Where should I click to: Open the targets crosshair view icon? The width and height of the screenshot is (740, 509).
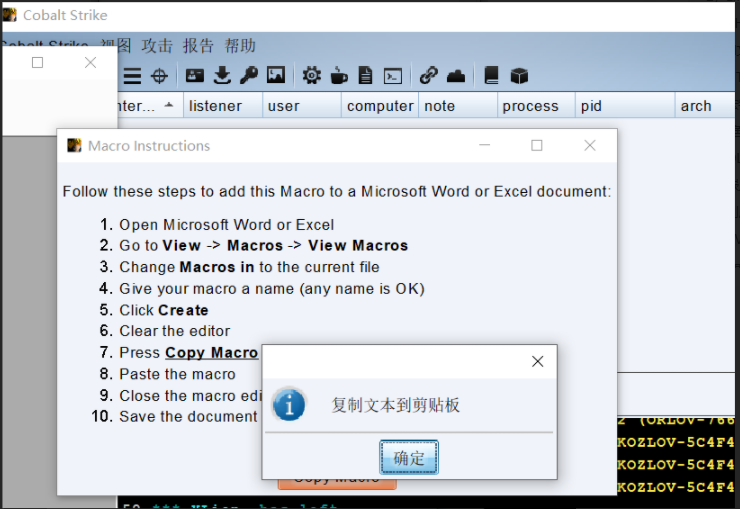159,76
